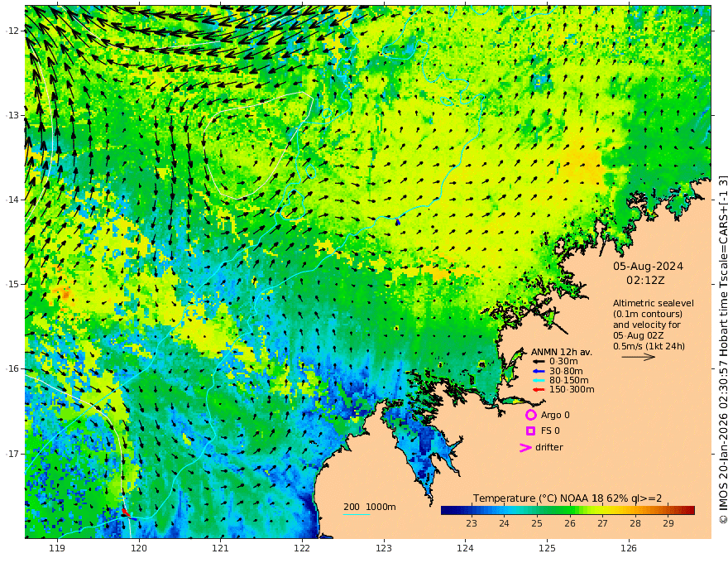Click the magenta FS square symbol
Viewport: 728px width, 563px height.
[530, 431]
